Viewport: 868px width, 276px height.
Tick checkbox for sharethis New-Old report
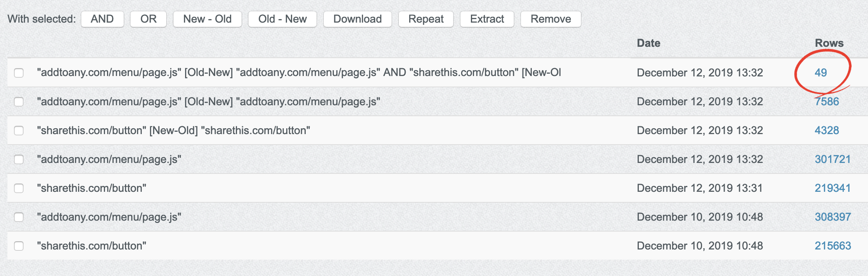[19, 131]
